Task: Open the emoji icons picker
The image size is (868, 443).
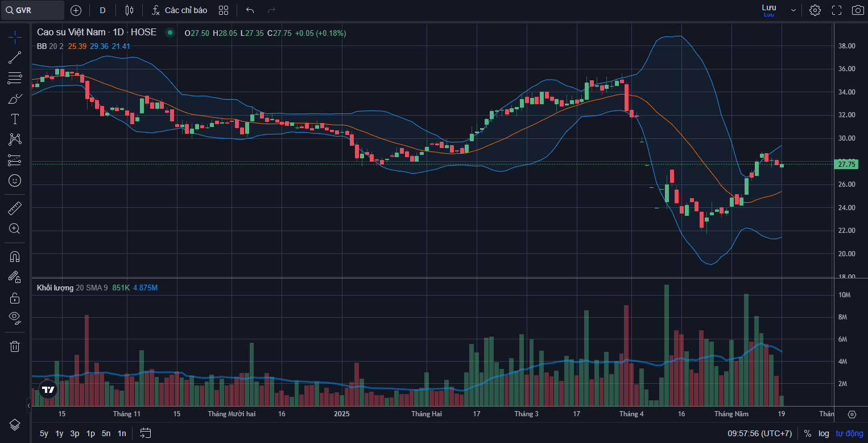Action: coord(15,181)
